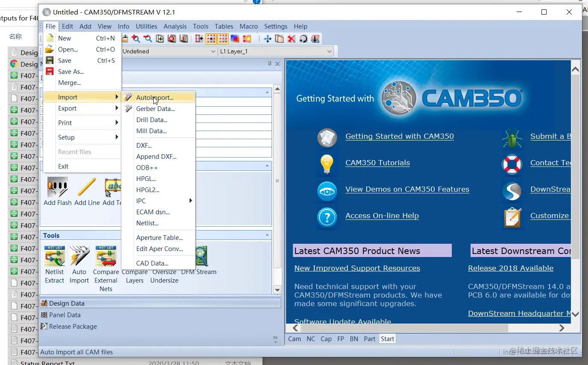Image resolution: width=588 pixels, height=365 pixels.
Task: Open the Netlist Extract tool
Action: [55, 256]
